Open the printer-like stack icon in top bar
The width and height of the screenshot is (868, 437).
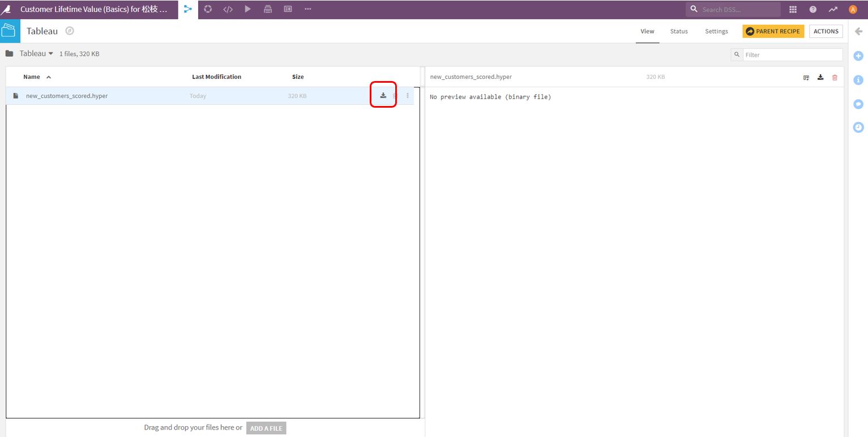click(x=268, y=9)
